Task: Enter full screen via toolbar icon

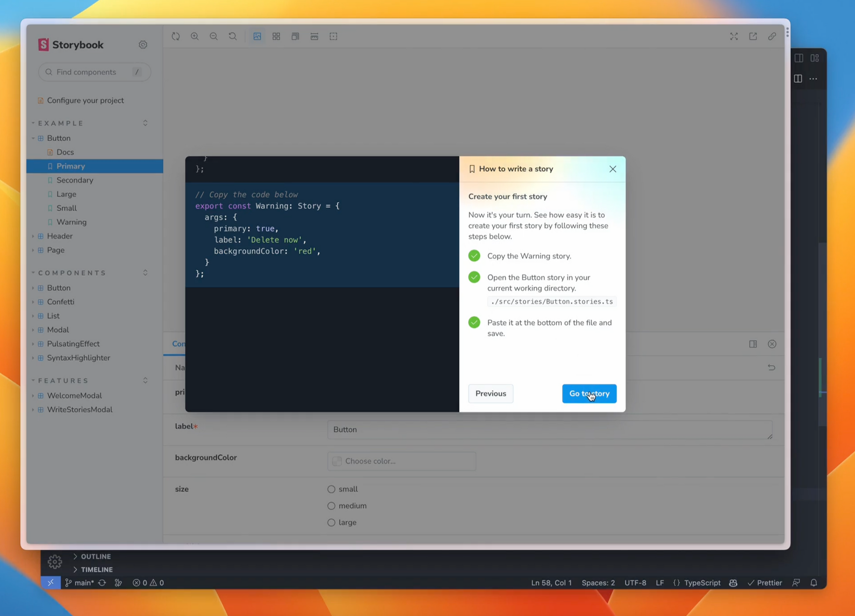Action: point(734,36)
